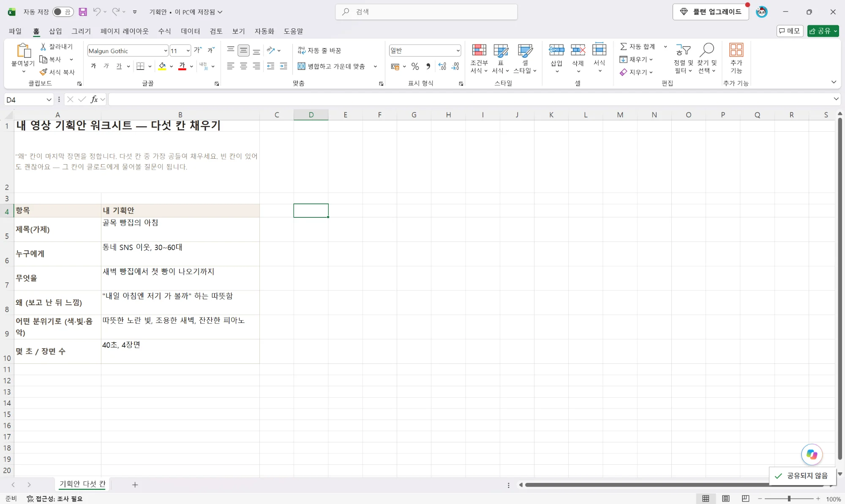This screenshot has width=845, height=504.
Task: Toggle Bold (가) formatting
Action: [x=94, y=66]
